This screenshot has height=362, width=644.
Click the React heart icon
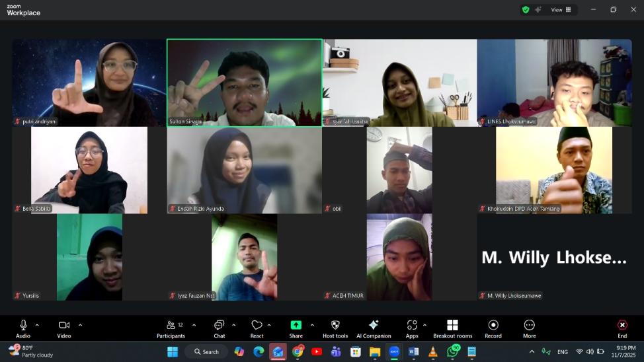pos(257,325)
